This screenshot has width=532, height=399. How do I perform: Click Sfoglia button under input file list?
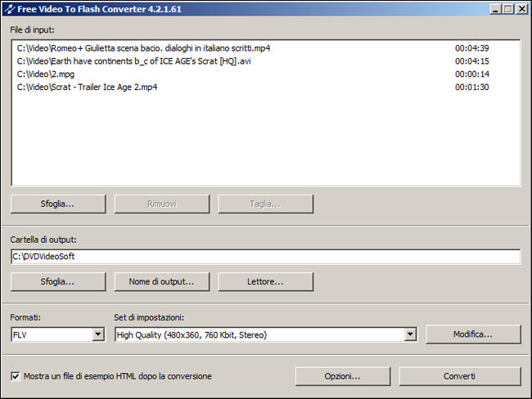coord(58,204)
